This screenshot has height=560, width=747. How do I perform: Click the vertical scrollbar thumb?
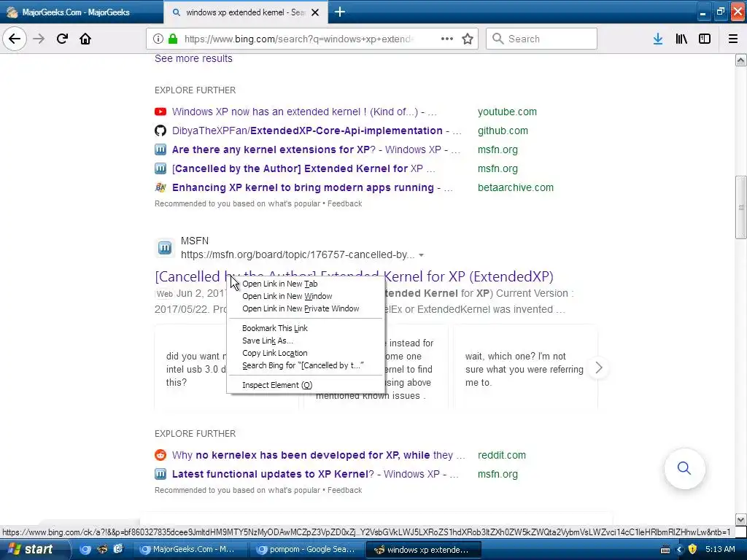pyautogui.click(x=740, y=207)
